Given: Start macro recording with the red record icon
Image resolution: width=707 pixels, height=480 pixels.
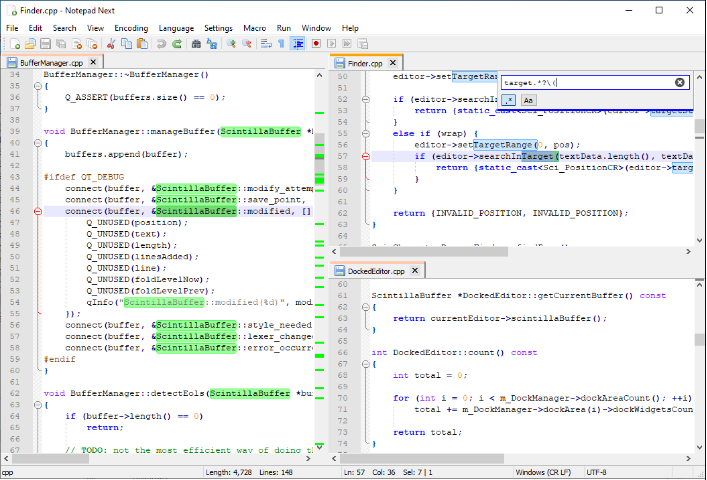Looking at the screenshot, I should 316,44.
